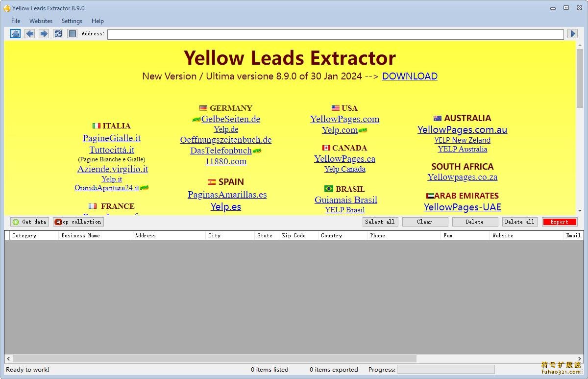Click the Phone column header
The height and width of the screenshot is (379, 588).
(404, 235)
